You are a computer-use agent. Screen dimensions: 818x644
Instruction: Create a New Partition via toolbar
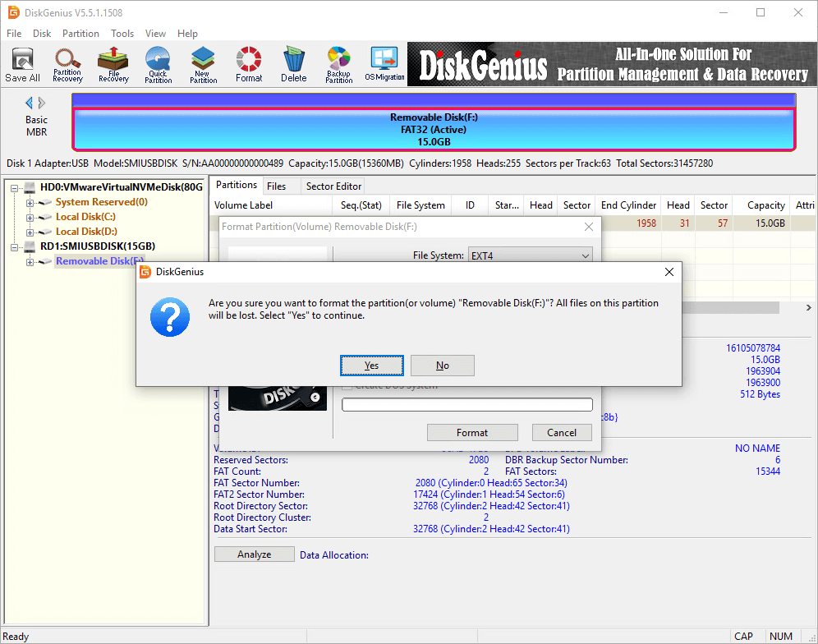coord(203,65)
